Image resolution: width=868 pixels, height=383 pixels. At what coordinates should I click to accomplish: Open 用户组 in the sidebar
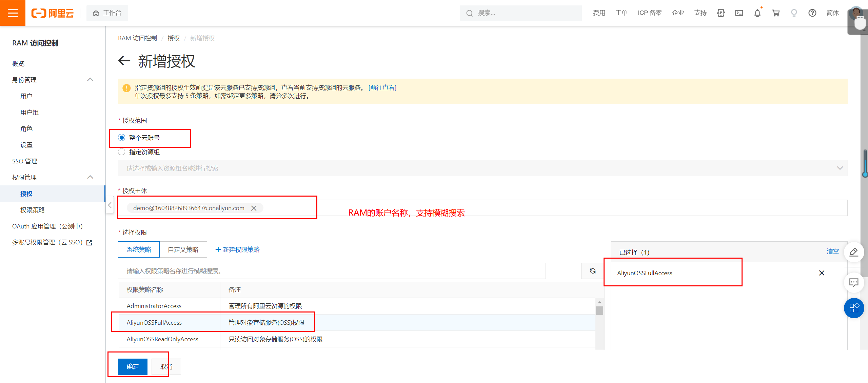[29, 112]
